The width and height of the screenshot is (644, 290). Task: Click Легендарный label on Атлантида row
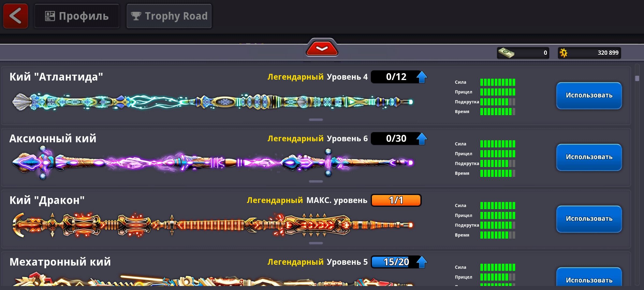click(295, 77)
